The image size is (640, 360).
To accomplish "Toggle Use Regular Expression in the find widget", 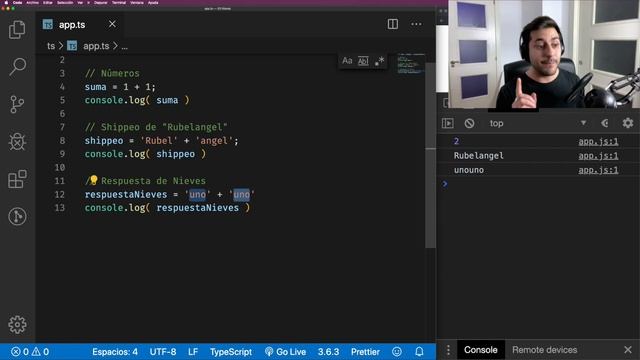I will (379, 61).
